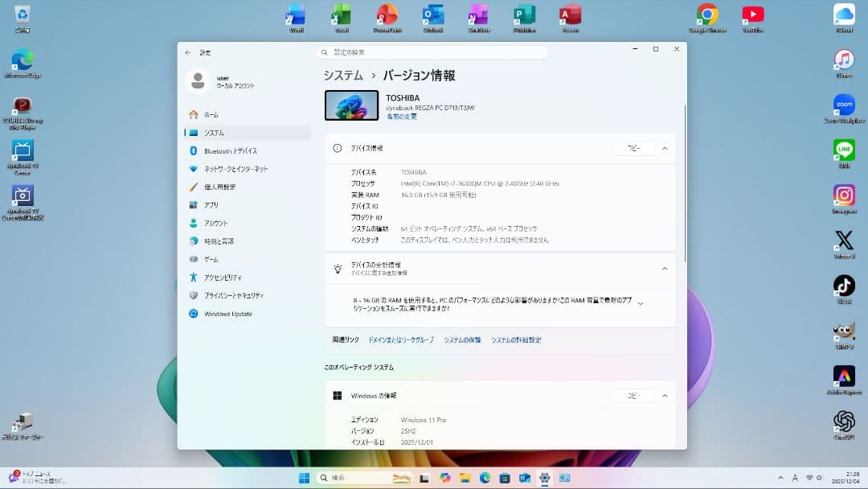868x489 pixels.
Task: Launch Zoom Workplace from the desktop
Action: [845, 105]
